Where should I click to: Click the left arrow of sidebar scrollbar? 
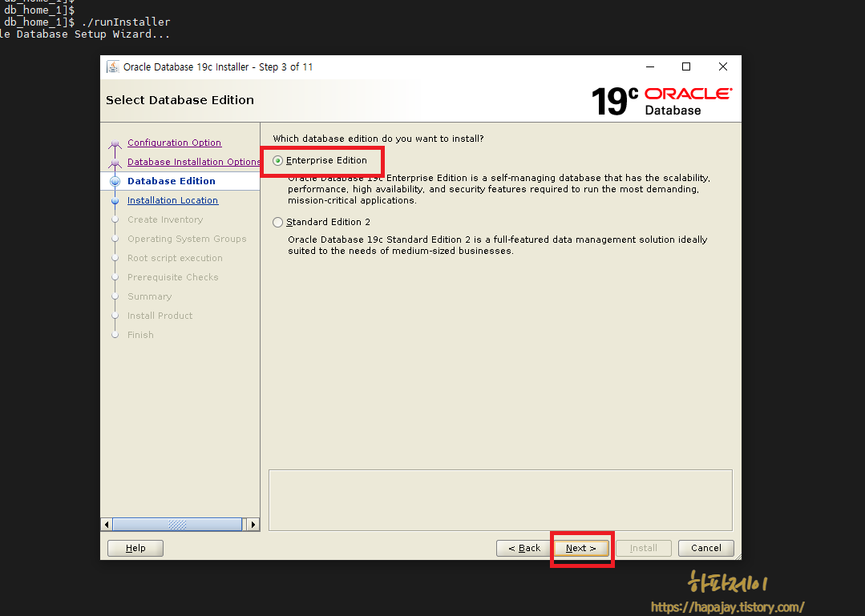click(107, 525)
